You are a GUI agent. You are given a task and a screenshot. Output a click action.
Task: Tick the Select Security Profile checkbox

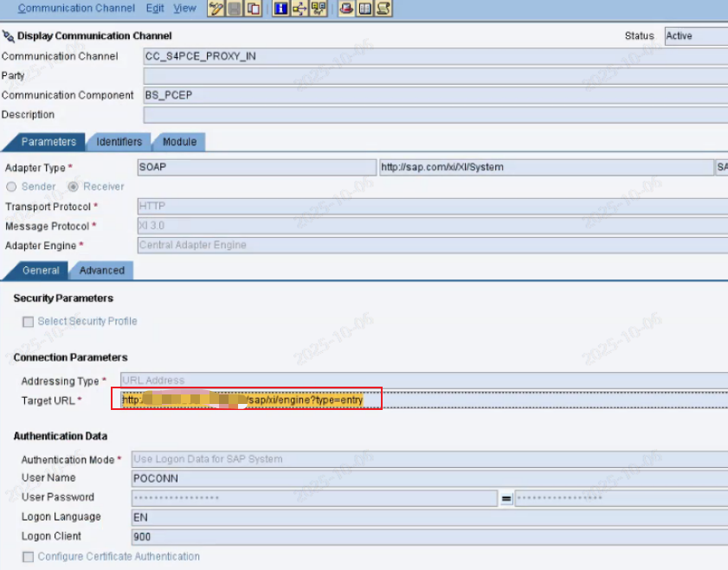[x=28, y=322]
